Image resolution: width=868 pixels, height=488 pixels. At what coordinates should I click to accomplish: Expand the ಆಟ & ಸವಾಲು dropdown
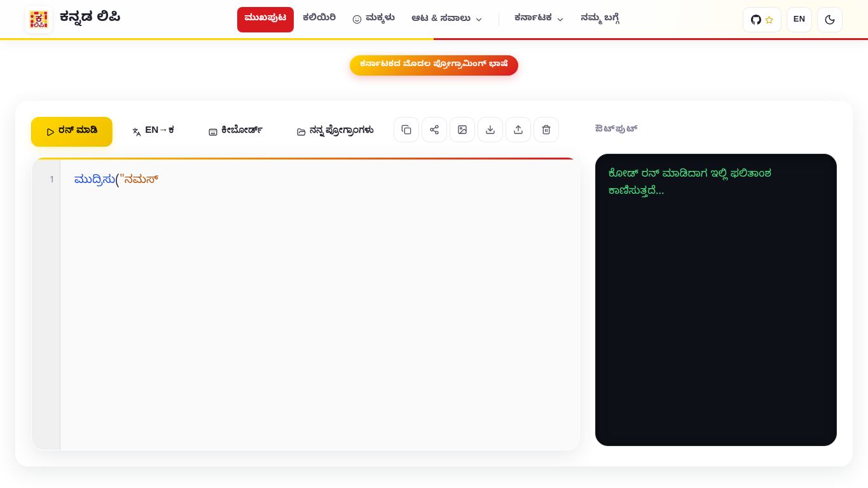(x=447, y=19)
